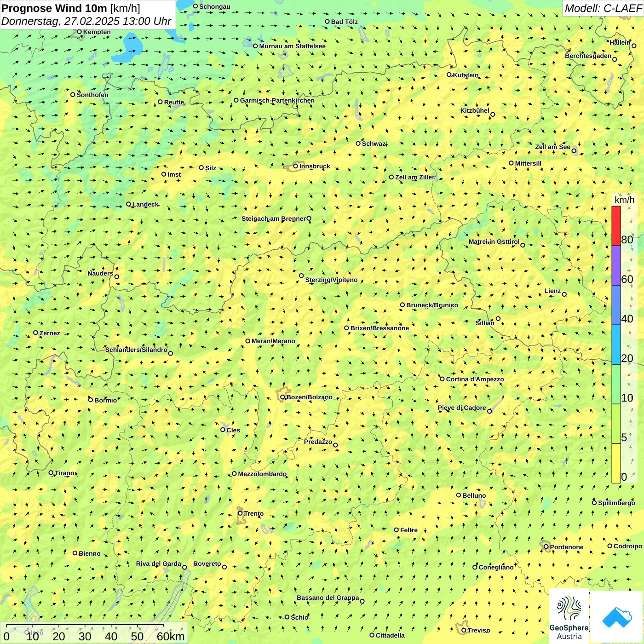The height and width of the screenshot is (644, 644).
Task: Click the Cittadella location marker
Action: tap(372, 635)
